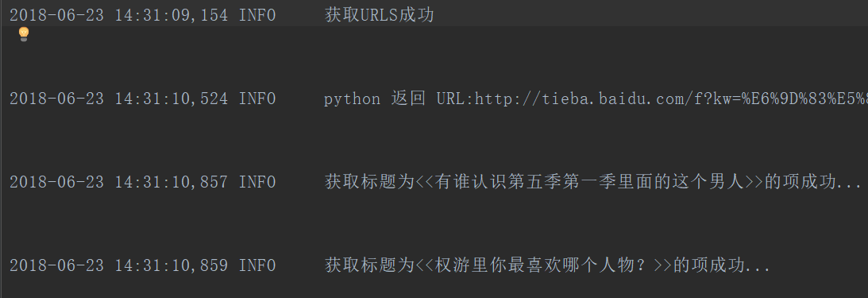This screenshot has width=868, height=298.
Task: Click the 返回 text before URL
Action: [x=408, y=99]
